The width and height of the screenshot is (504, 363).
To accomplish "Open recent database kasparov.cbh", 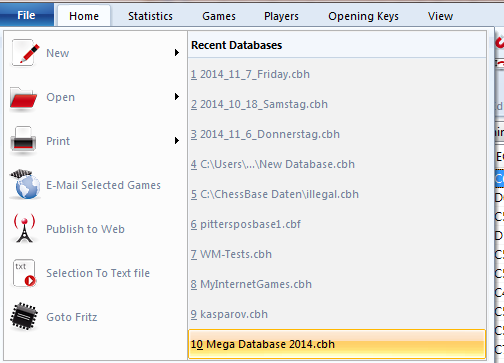I will [x=229, y=314].
